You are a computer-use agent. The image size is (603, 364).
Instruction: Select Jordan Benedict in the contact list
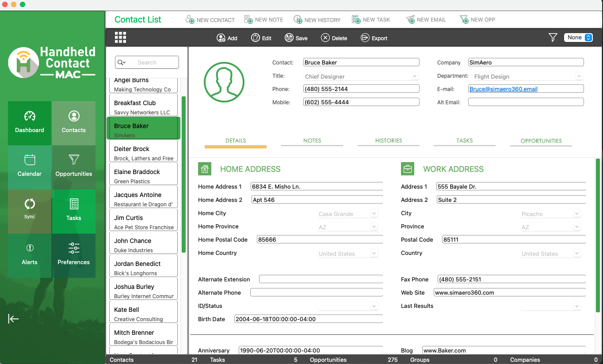(x=143, y=266)
